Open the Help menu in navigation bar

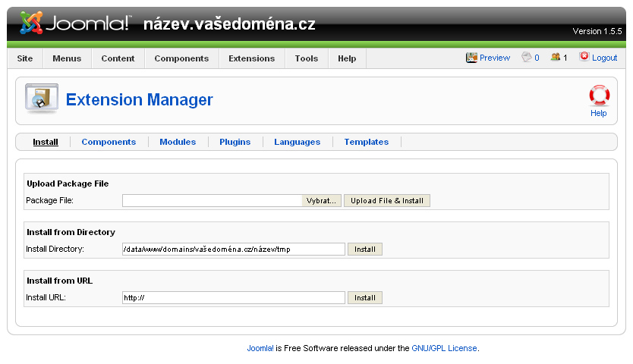tap(347, 58)
